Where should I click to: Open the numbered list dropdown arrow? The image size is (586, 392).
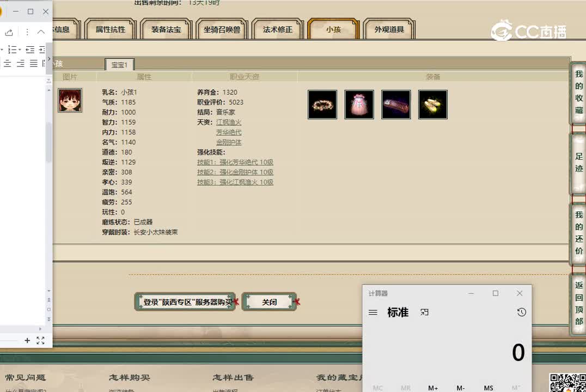(x=20, y=50)
